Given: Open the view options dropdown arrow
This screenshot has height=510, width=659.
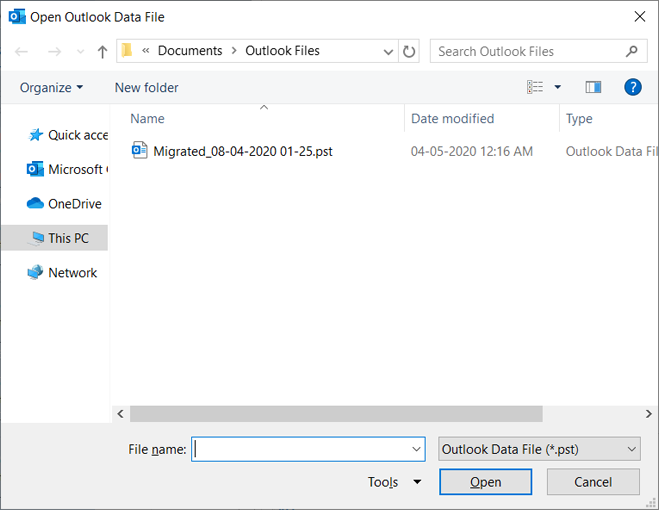Looking at the screenshot, I should point(558,87).
